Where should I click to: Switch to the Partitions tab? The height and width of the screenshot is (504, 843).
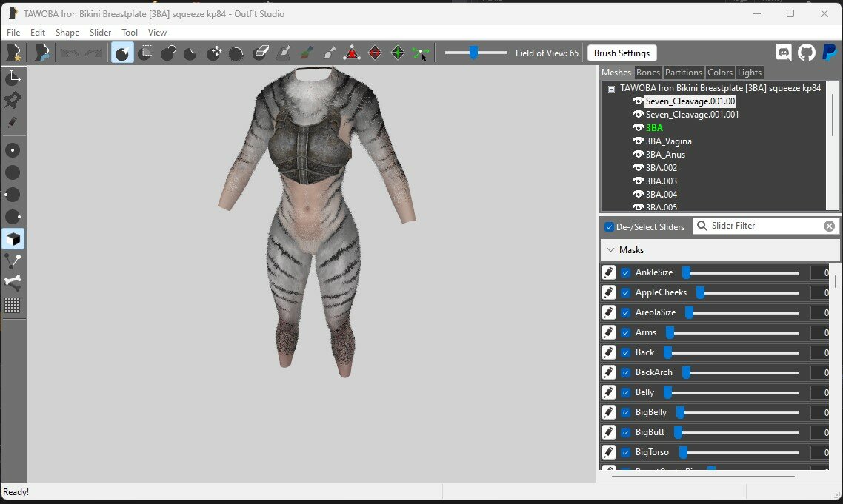point(683,72)
